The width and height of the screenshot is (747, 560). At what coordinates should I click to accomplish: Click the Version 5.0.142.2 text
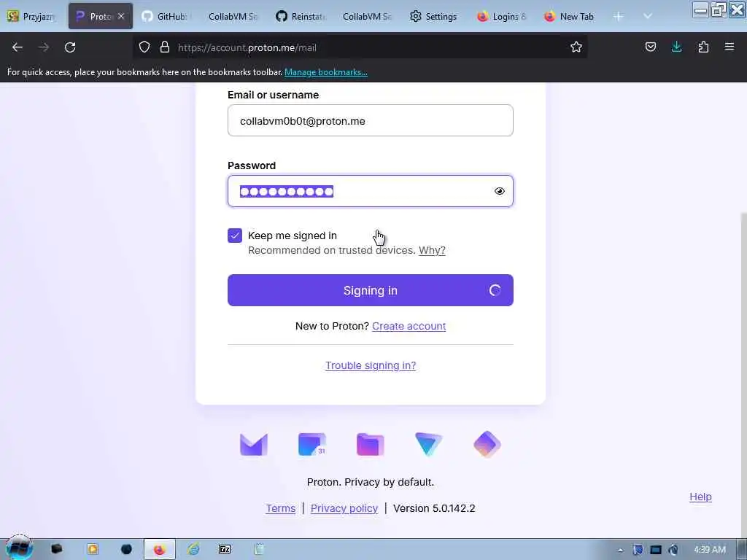[434, 508]
